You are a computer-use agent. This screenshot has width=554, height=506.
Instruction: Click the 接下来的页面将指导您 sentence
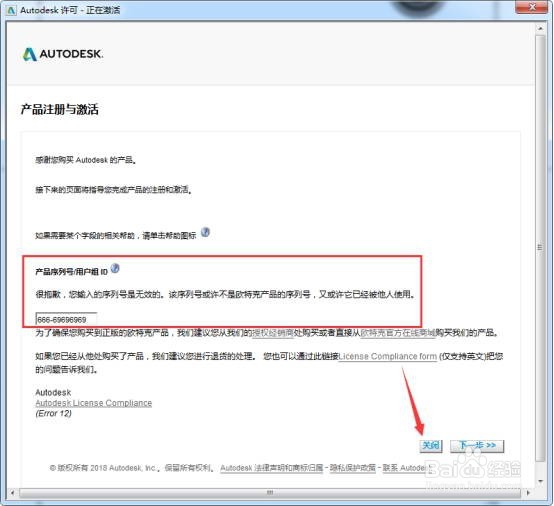click(x=113, y=190)
